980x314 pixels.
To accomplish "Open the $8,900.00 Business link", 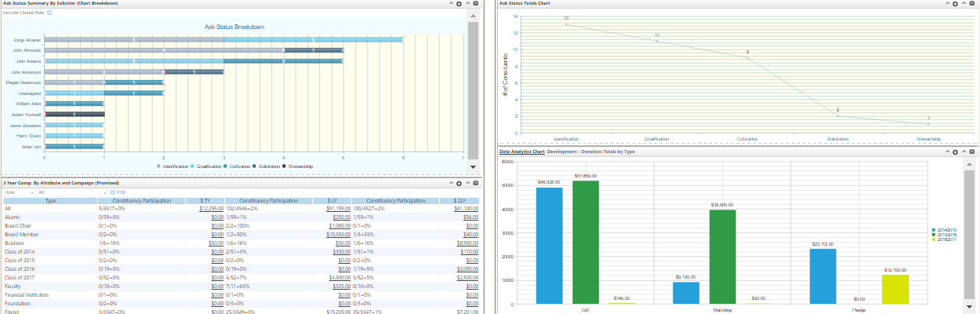I will click(x=467, y=243).
